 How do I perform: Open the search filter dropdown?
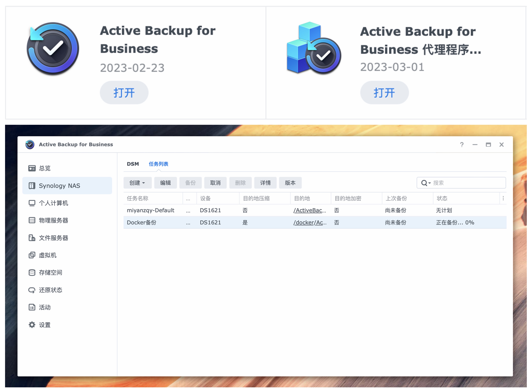426,183
